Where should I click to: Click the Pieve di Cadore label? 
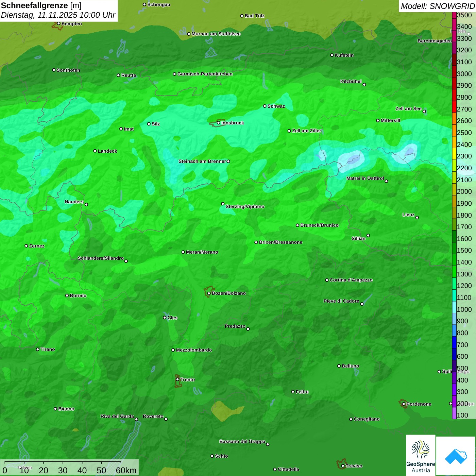point(341,301)
